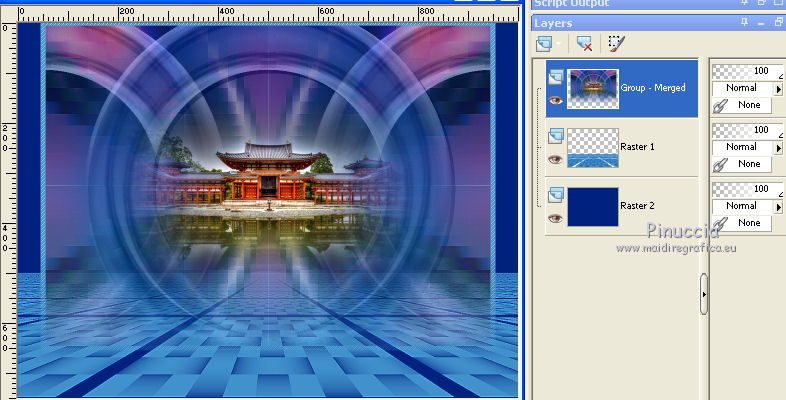This screenshot has height=400, width=786.
Task: Open blend mode arrow for Raster 1
Action: [x=778, y=148]
